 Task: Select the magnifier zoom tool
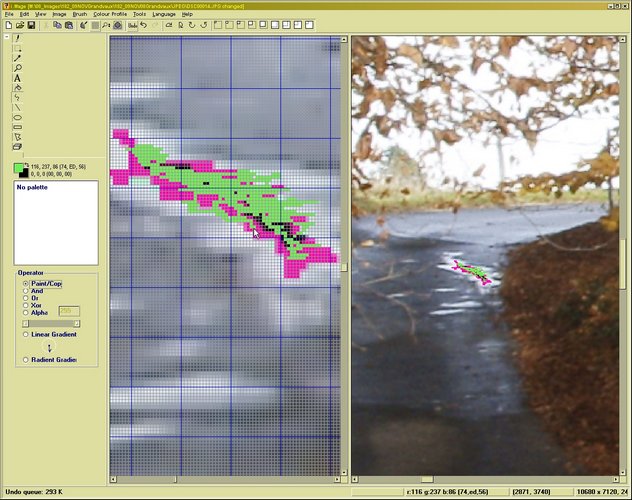point(18,68)
